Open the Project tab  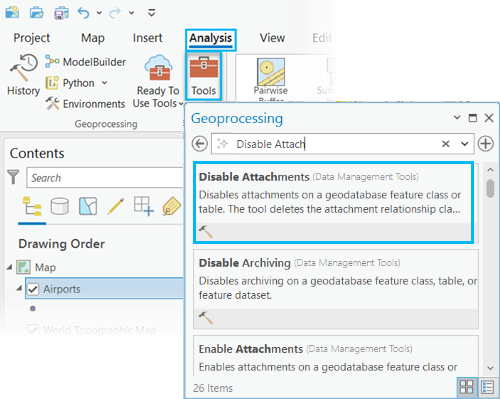[32, 38]
